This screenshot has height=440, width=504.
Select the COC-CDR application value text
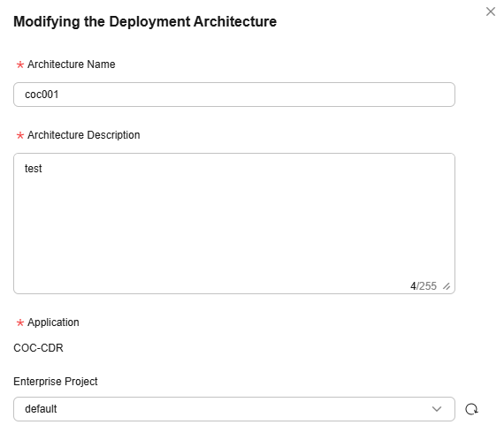(38, 348)
